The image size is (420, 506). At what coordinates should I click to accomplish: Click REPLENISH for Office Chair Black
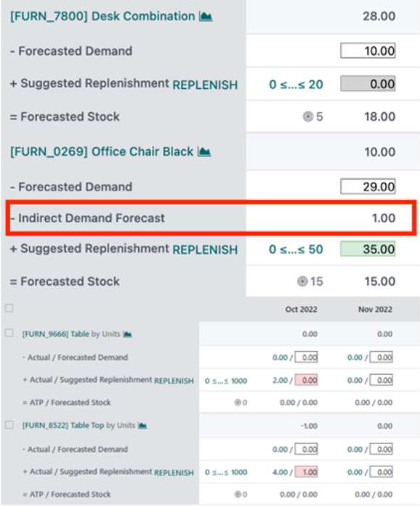[206, 250]
